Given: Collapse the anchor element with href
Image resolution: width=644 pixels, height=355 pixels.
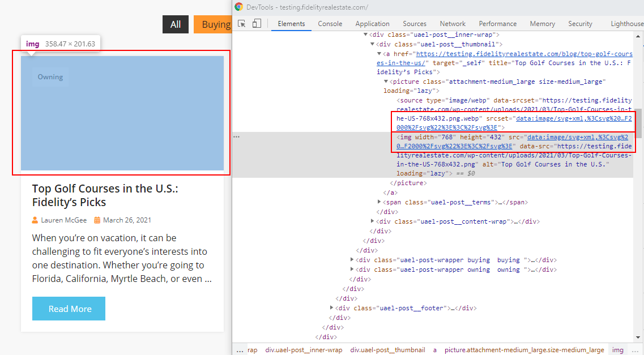Looking at the screenshot, I should (379, 54).
